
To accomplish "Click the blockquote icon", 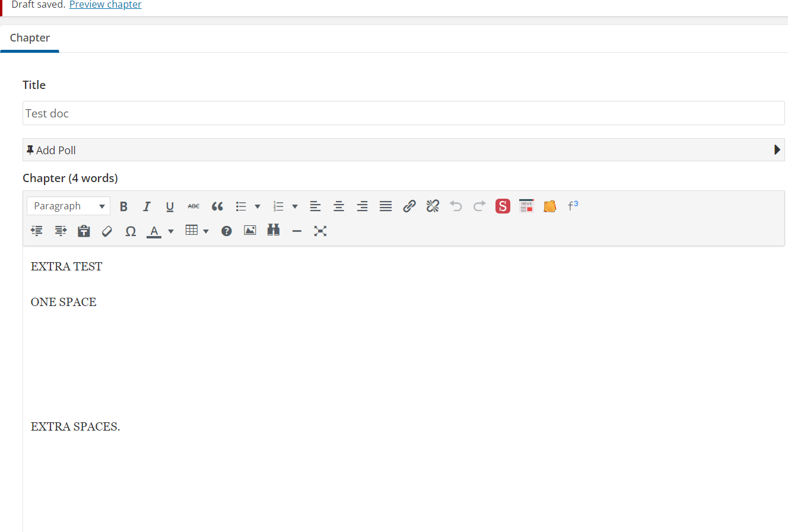I will coord(217,206).
